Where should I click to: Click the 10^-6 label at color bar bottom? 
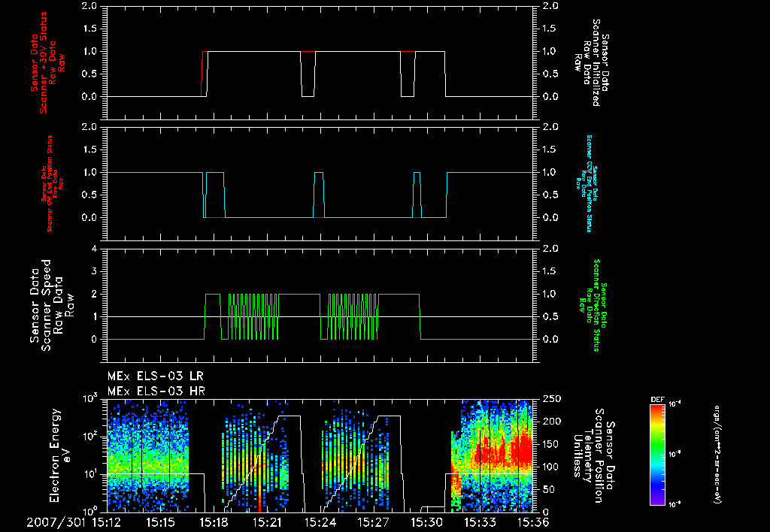pyautogui.click(x=675, y=503)
